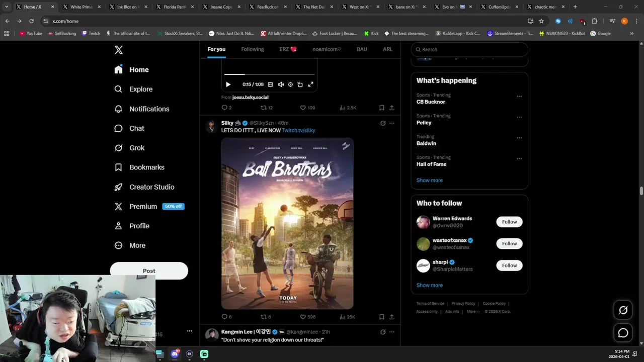The height and width of the screenshot is (362, 644).
Task: Open video playback settings gear
Action: (x=290, y=84)
